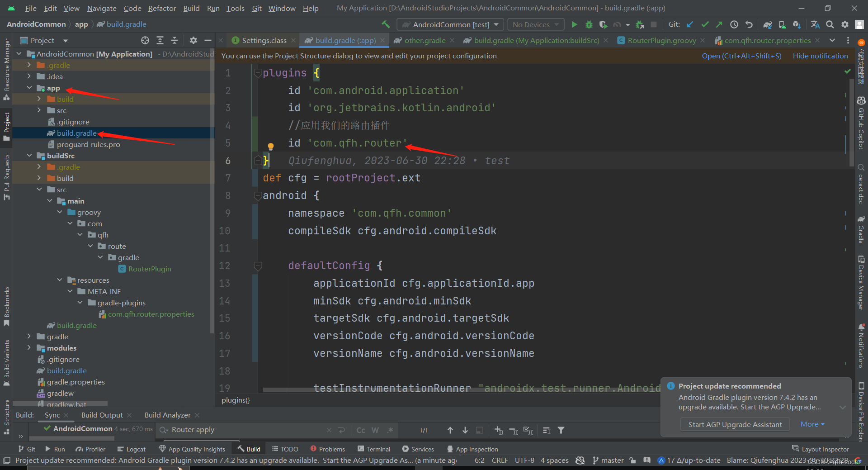Viewport: 868px width, 470px height.
Task: Collapse the gradle-plugins folder
Action: pyautogui.click(x=80, y=303)
